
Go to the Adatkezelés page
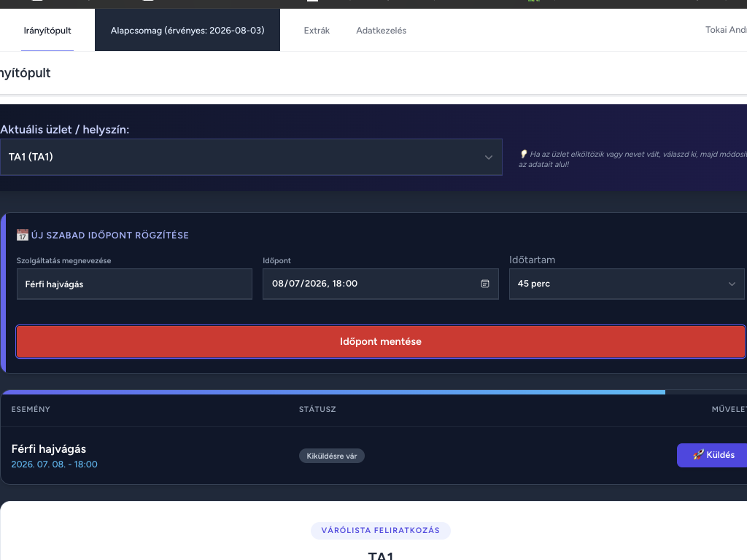tap(381, 31)
